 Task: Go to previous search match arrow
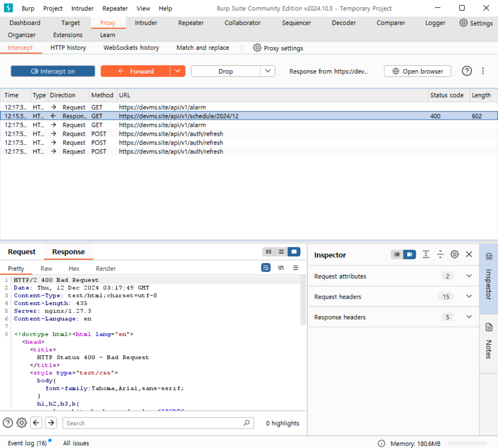point(36,423)
